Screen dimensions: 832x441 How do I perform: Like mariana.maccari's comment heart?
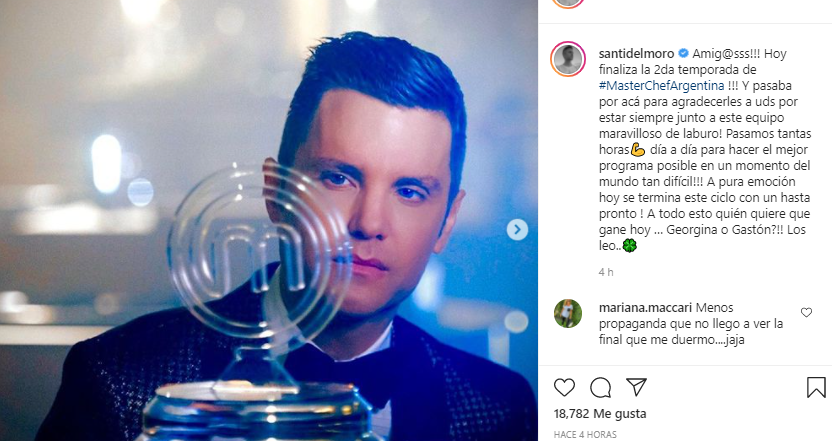806,313
